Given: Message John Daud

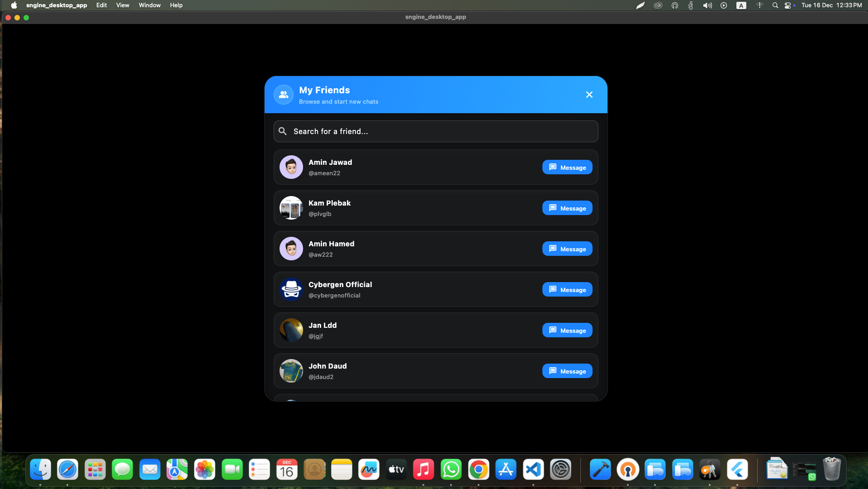Looking at the screenshot, I should pyautogui.click(x=567, y=371).
